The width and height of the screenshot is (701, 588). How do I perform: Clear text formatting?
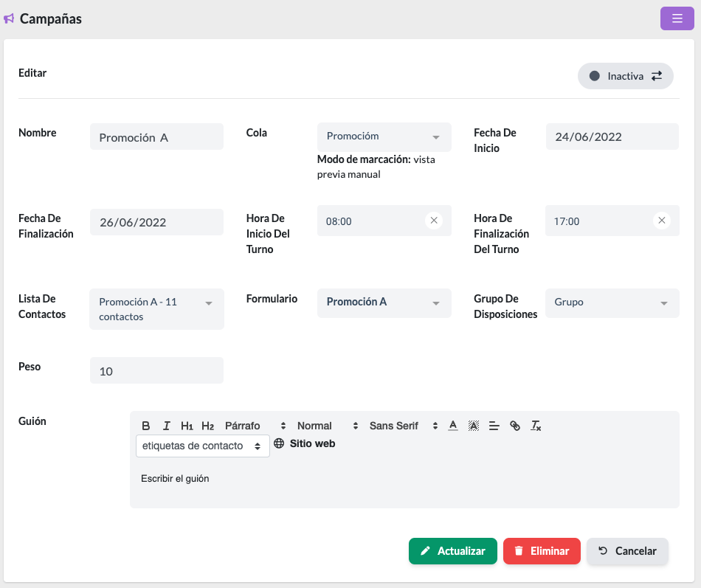pyautogui.click(x=536, y=426)
